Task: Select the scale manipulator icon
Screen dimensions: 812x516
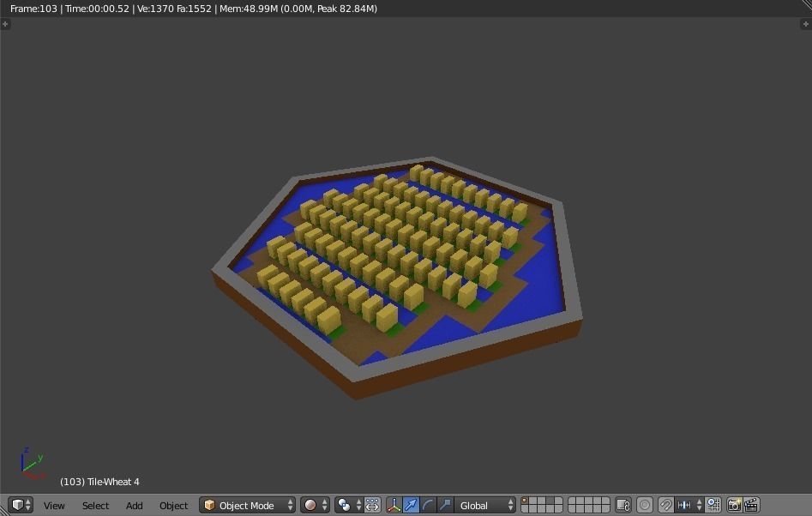Action: pyautogui.click(x=444, y=505)
